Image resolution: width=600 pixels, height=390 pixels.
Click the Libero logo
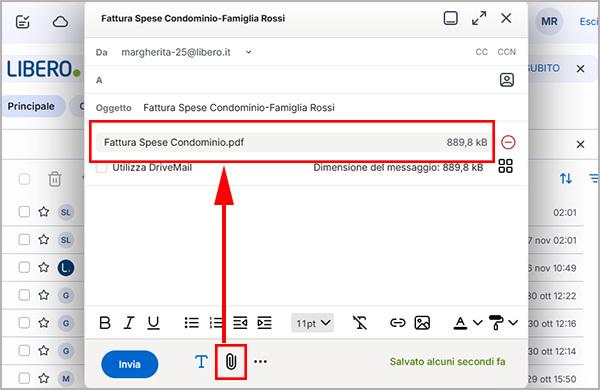43,69
